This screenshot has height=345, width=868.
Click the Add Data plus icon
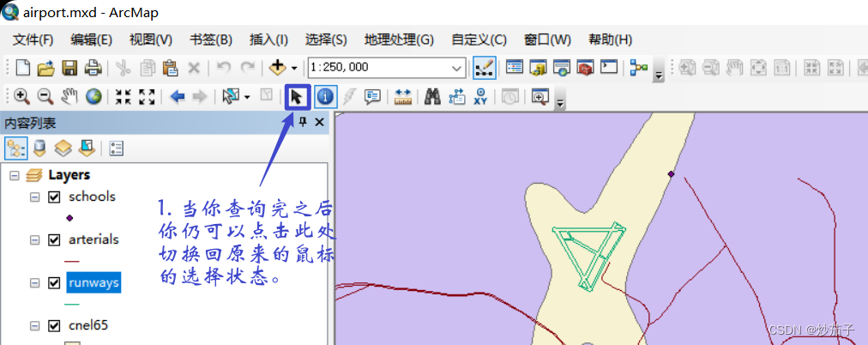[x=277, y=68]
